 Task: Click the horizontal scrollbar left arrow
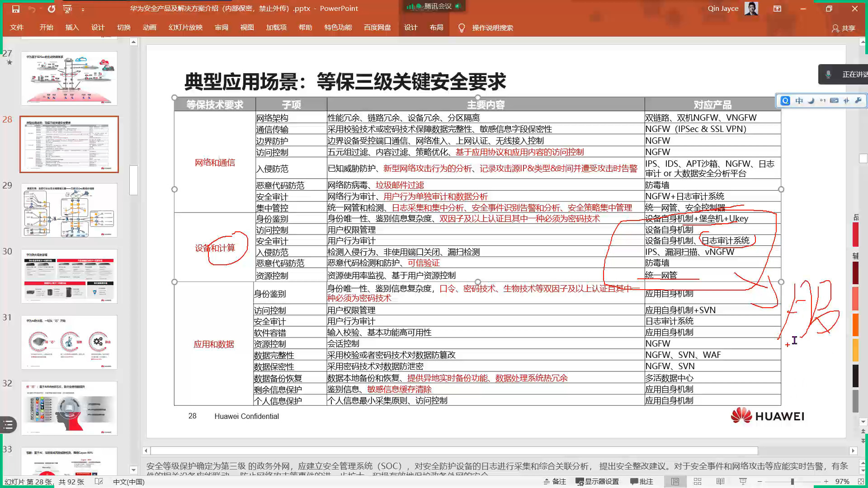pyautogui.click(x=146, y=450)
